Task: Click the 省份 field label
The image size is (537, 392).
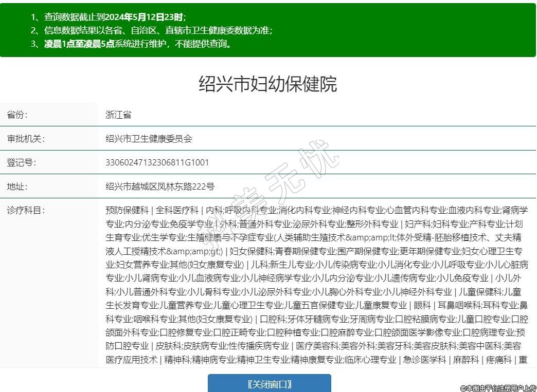Action: coord(17,115)
